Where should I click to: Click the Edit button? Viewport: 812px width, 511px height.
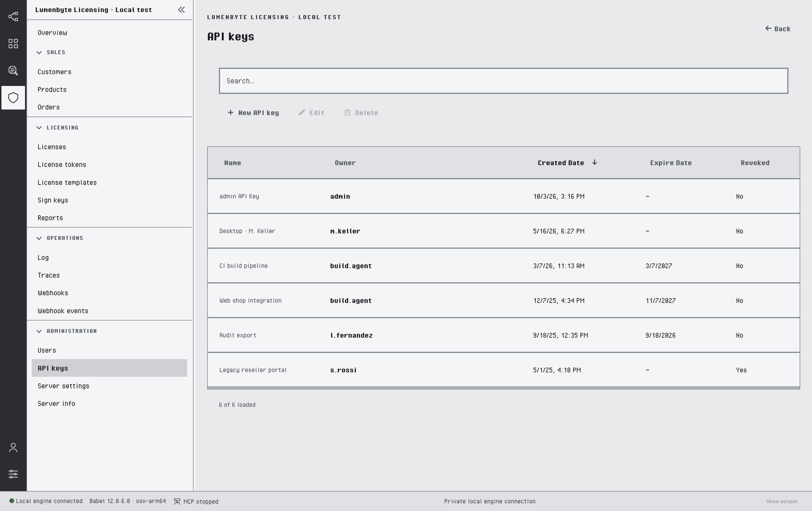pos(311,113)
